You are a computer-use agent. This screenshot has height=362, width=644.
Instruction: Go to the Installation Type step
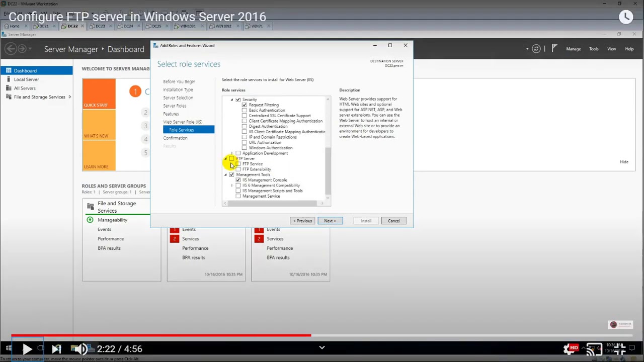[x=178, y=89]
